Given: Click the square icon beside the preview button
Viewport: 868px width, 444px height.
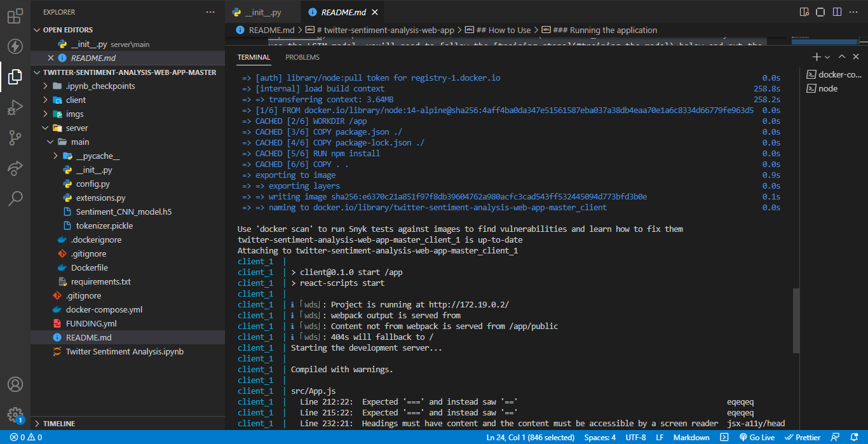Looking at the screenshot, I should [820, 12].
